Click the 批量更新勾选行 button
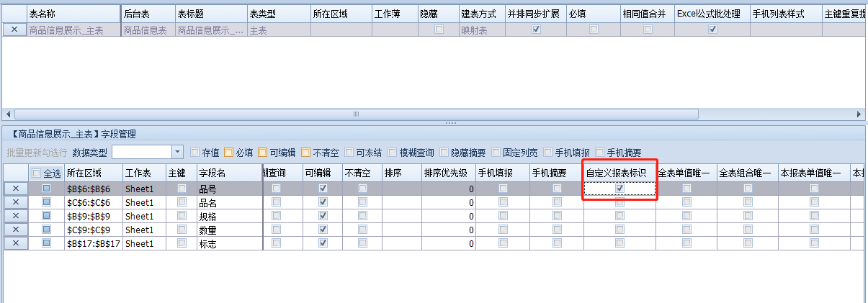 (x=37, y=153)
